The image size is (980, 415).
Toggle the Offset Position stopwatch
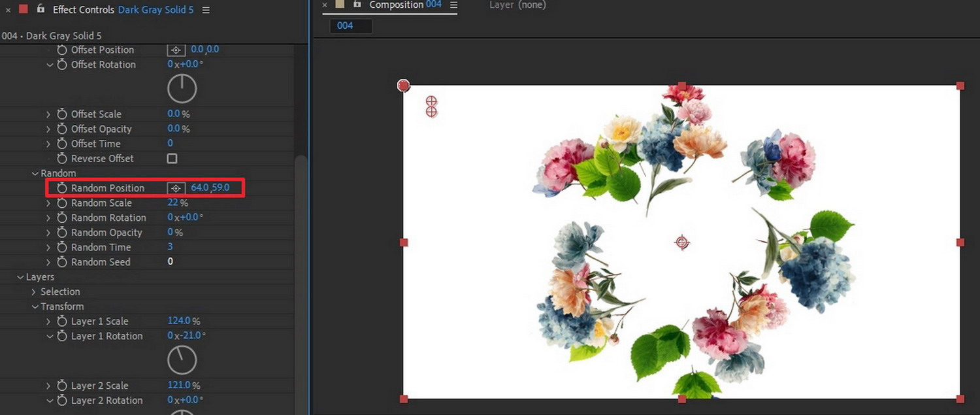[x=62, y=50]
